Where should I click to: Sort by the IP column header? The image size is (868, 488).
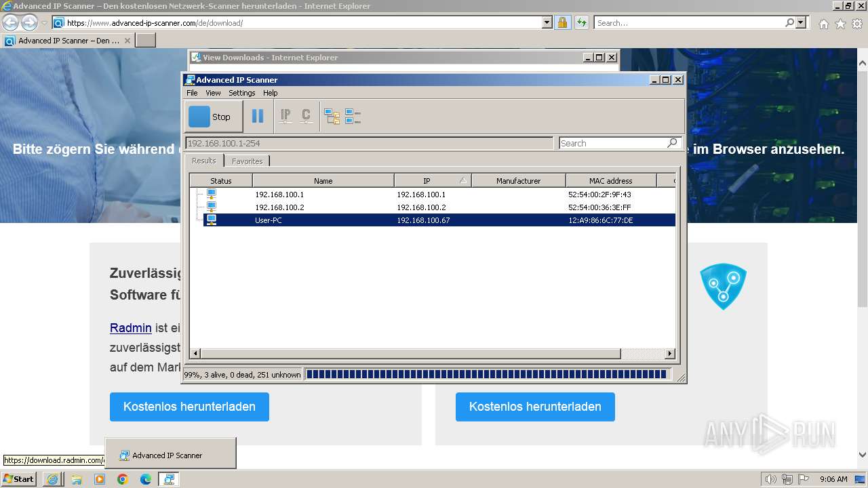433,181
